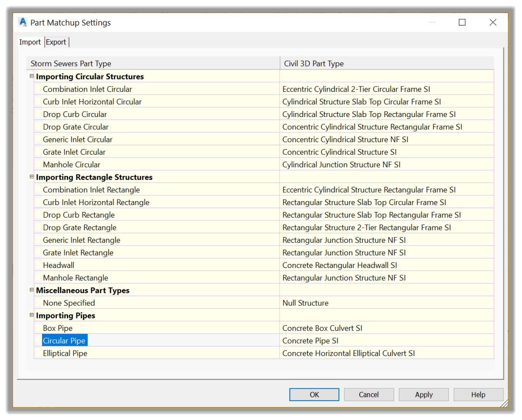Click the Autodesk app icon in title bar
The width and height of the screenshot is (522, 420).
pyautogui.click(x=23, y=22)
